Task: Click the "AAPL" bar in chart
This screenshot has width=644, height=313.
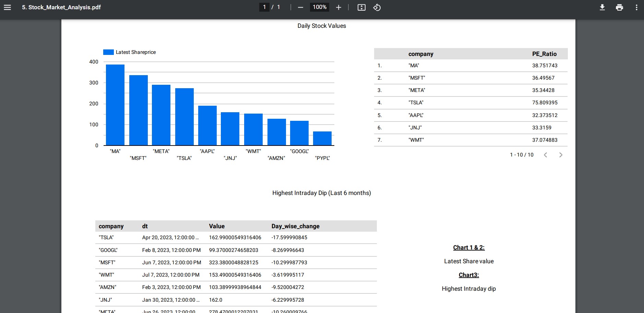Action: click(x=207, y=126)
